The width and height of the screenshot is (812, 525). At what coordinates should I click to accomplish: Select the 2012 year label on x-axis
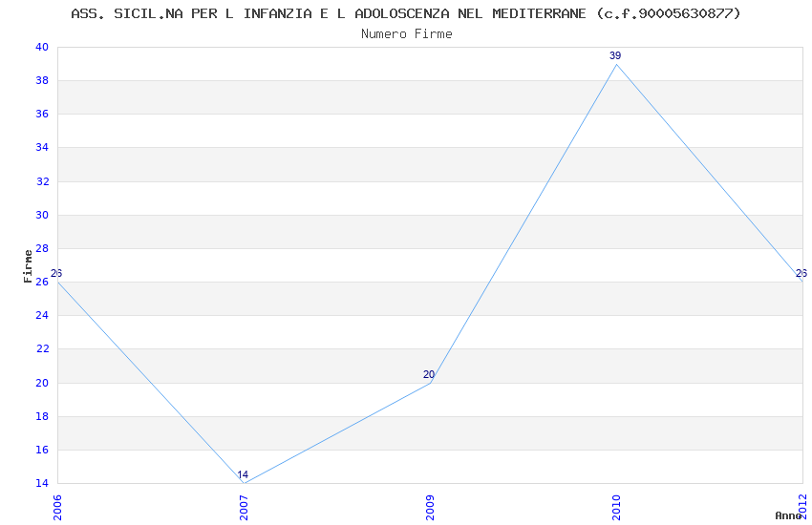[x=802, y=508]
